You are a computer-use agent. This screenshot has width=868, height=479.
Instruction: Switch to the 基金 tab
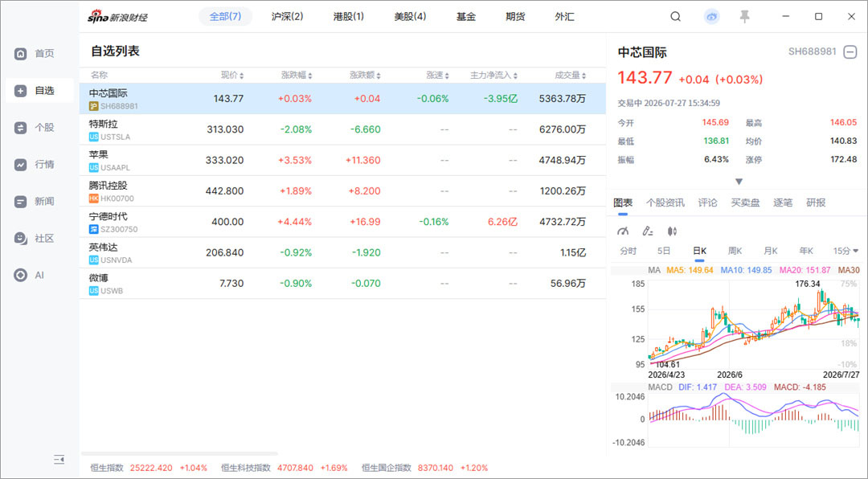[466, 17]
